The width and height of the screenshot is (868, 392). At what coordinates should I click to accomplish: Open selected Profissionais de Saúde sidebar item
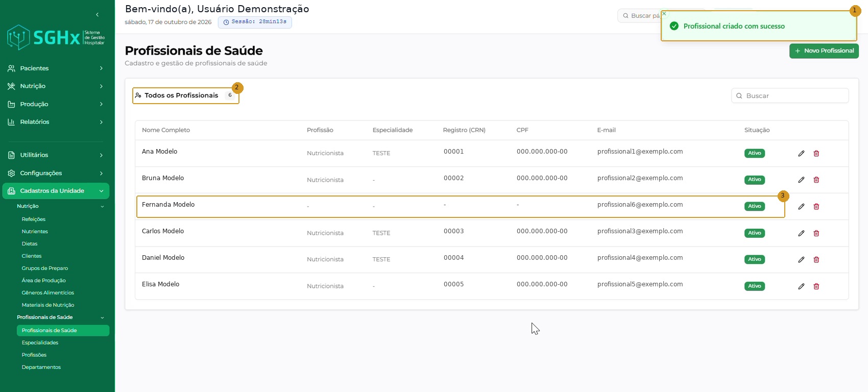tap(63, 331)
